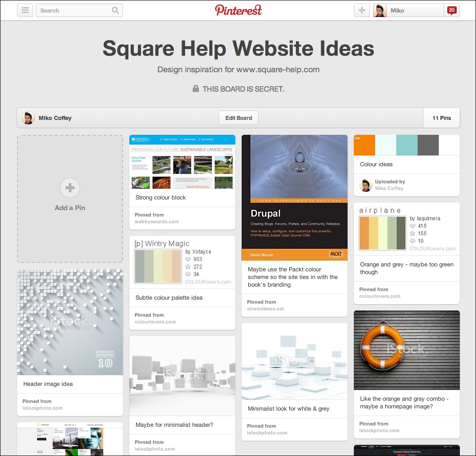Click 'Subtle colour palette idea' caption
Viewport: 476px width, 456px height.
pos(169,298)
